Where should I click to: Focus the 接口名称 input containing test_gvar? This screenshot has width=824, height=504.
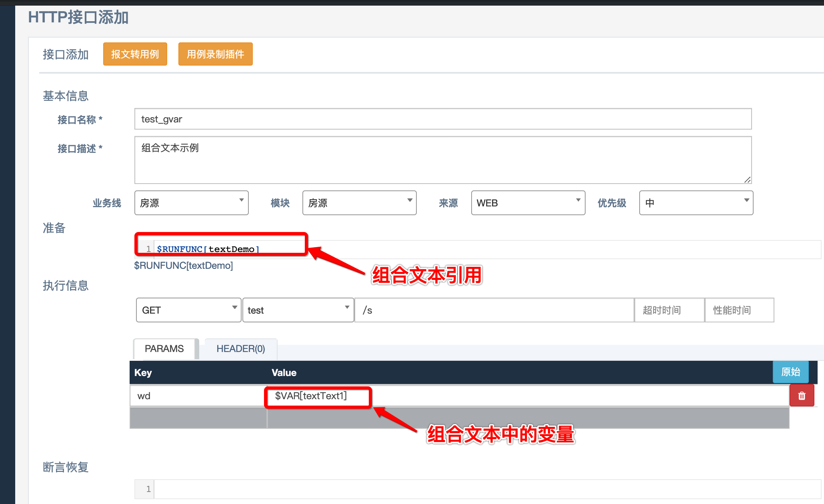click(x=443, y=119)
